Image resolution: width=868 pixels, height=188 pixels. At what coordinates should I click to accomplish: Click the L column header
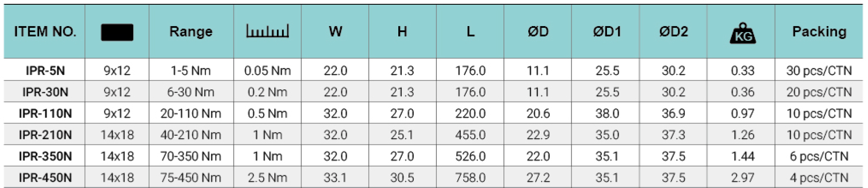[x=471, y=31]
